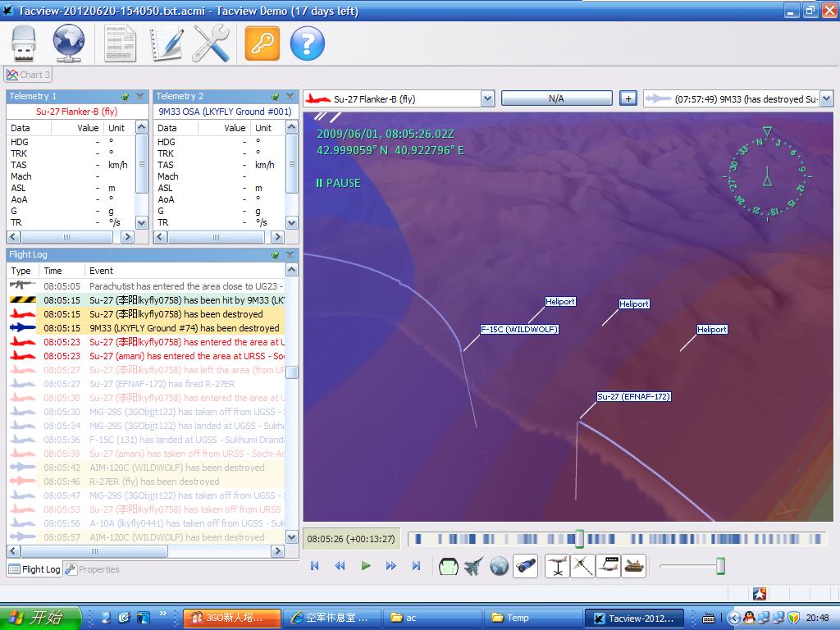
Task: Select the Chart 3 tab
Action: click(x=29, y=75)
